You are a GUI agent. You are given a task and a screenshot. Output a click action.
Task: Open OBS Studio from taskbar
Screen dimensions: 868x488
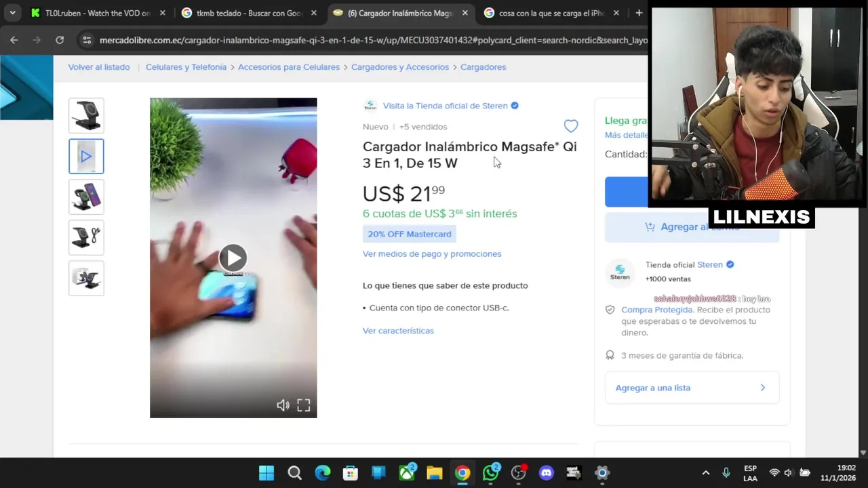[519, 473]
